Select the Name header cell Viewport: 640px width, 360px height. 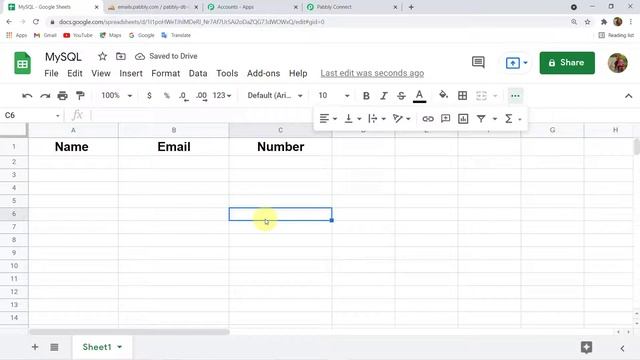(x=73, y=147)
